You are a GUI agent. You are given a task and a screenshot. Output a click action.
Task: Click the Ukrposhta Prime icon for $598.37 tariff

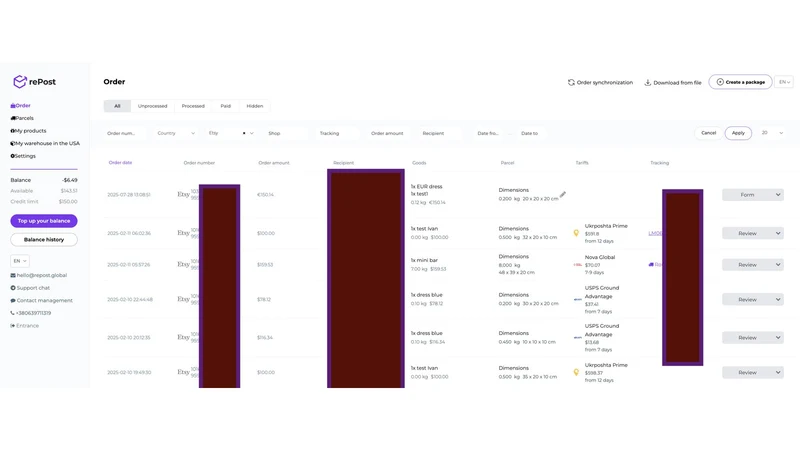[576, 372]
